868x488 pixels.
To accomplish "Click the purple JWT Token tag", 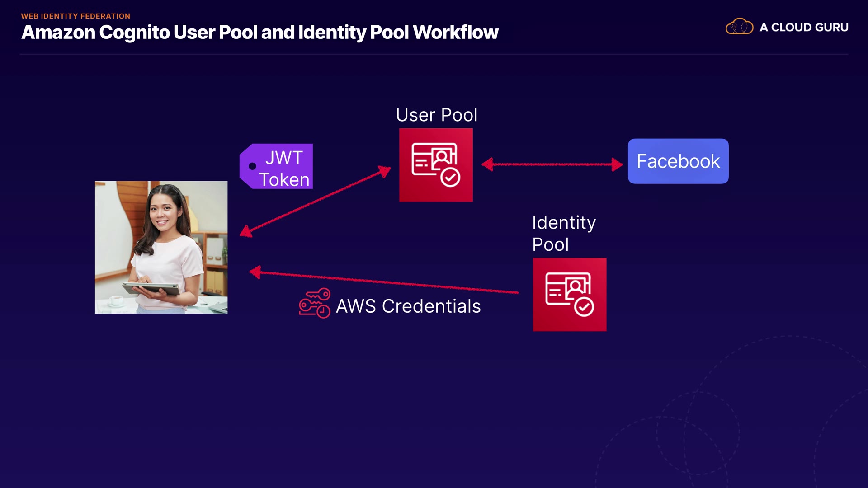I will click(x=277, y=166).
